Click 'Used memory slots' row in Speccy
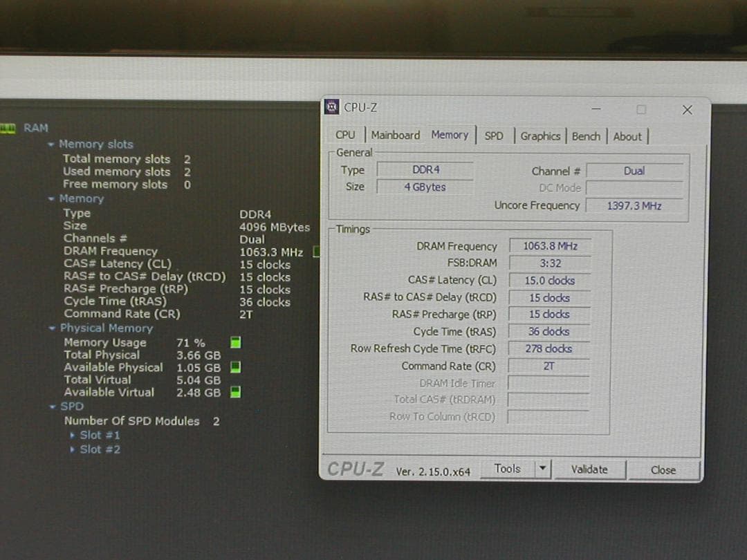Viewport: 747px width, 560px height. tap(127, 172)
